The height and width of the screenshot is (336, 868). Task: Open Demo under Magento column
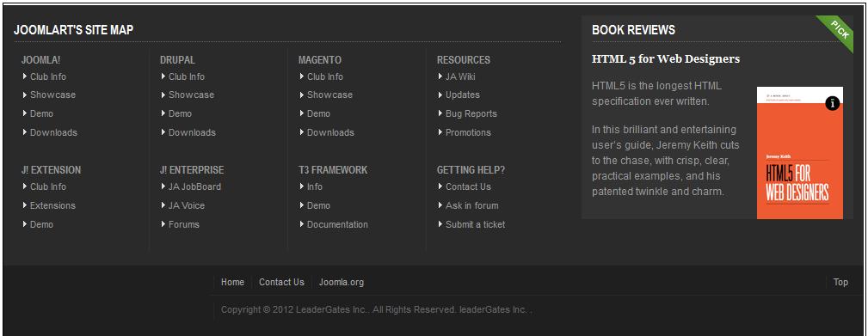click(318, 113)
